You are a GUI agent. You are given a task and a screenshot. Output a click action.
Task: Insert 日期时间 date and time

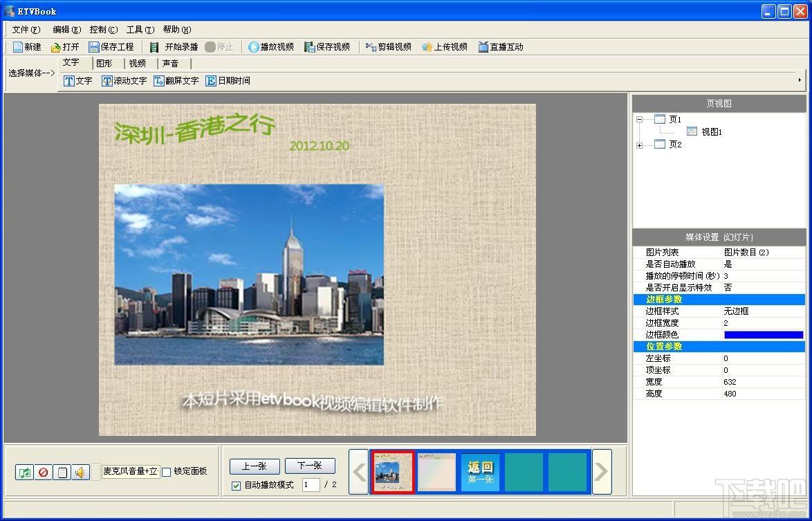228,81
